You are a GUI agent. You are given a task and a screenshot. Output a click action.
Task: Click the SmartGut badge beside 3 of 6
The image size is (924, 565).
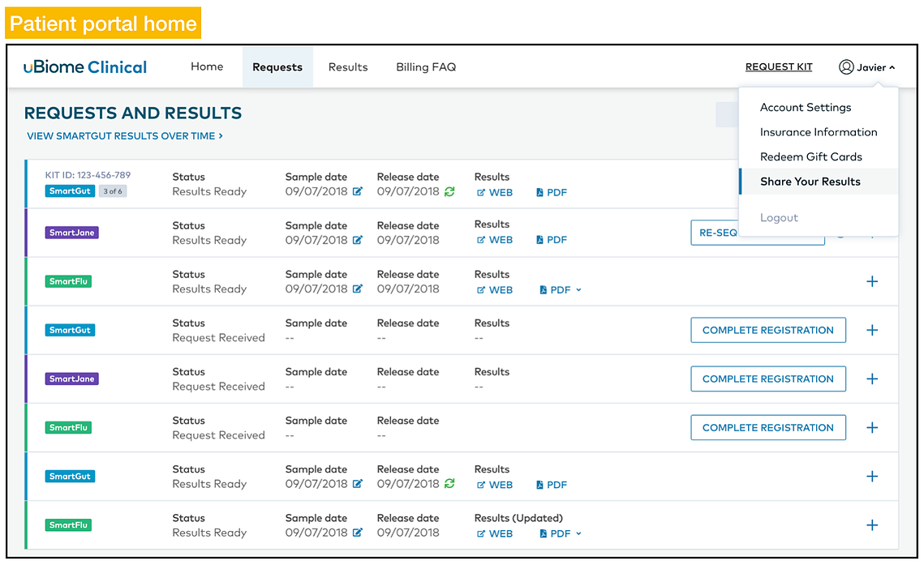pos(70,190)
